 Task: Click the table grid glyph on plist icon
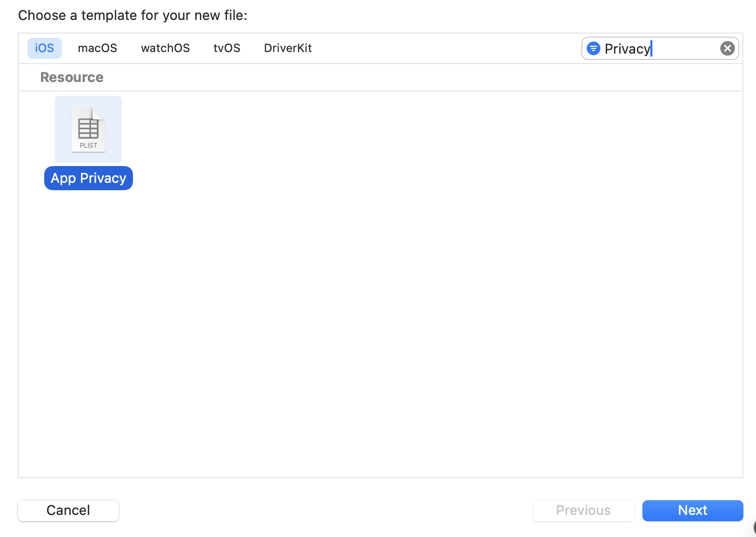tap(88, 128)
